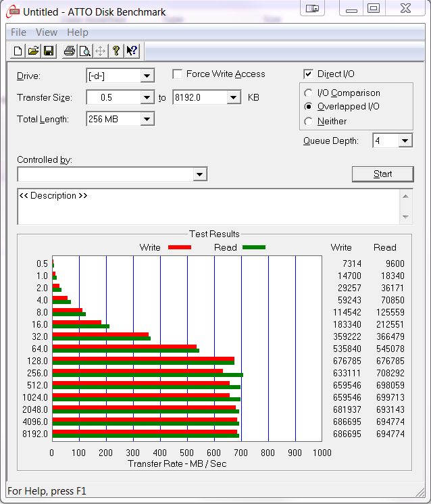Open the Queue Depth dropdown
This screenshot has width=431, height=504.
click(x=405, y=141)
